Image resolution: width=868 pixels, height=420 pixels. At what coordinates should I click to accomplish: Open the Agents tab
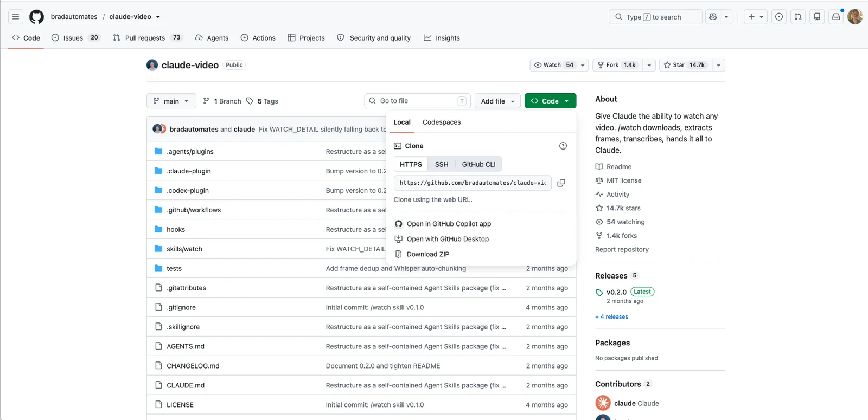tap(212, 38)
